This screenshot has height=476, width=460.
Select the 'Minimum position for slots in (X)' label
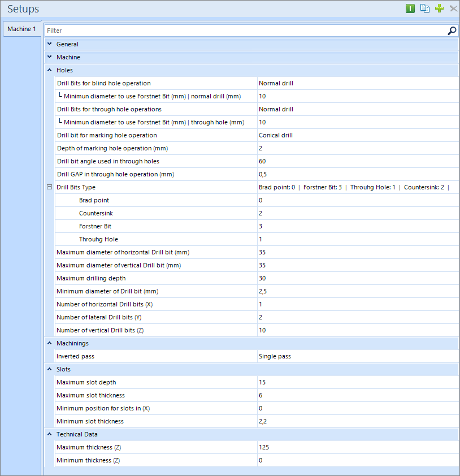click(x=103, y=408)
